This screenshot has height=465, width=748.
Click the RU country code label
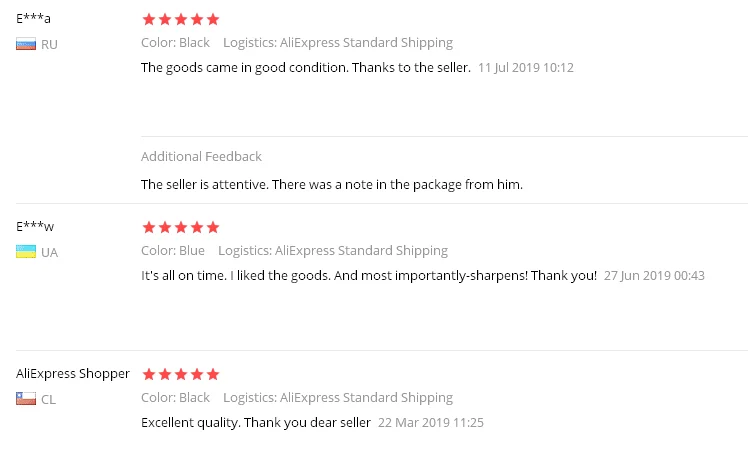click(x=49, y=44)
